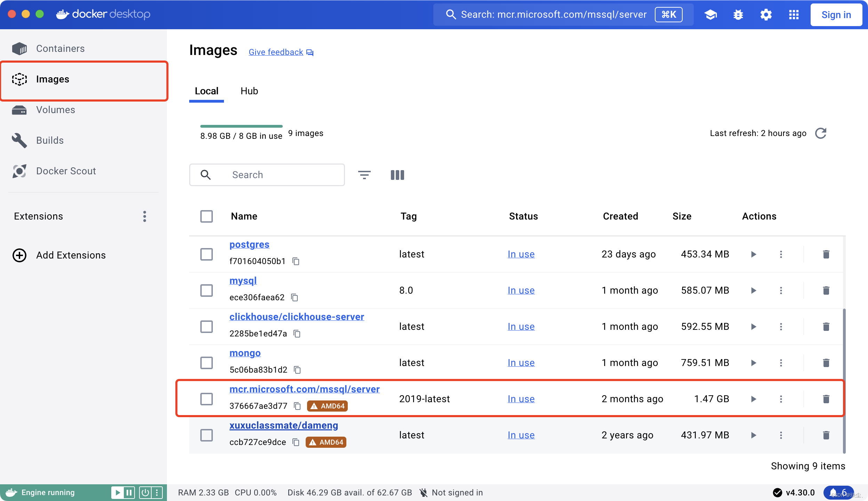Select the Local tab

pyautogui.click(x=207, y=91)
